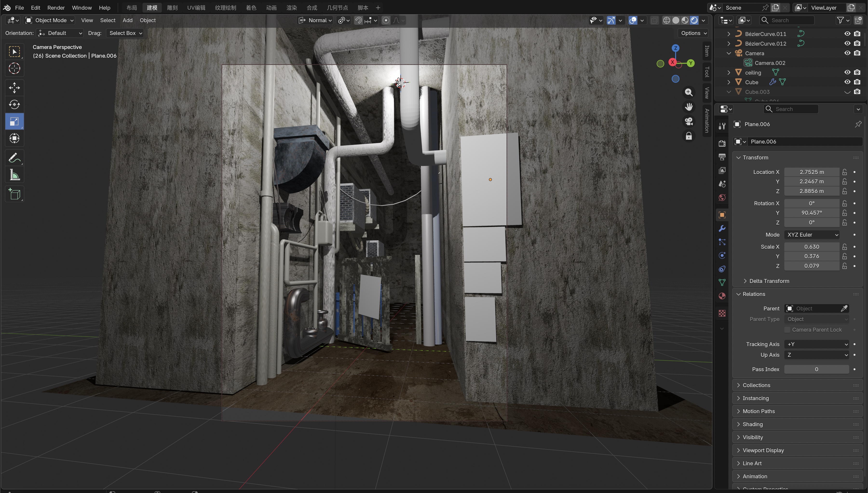Hide the ceiling object in viewport
Image resolution: width=868 pixels, height=493 pixels.
tap(847, 72)
